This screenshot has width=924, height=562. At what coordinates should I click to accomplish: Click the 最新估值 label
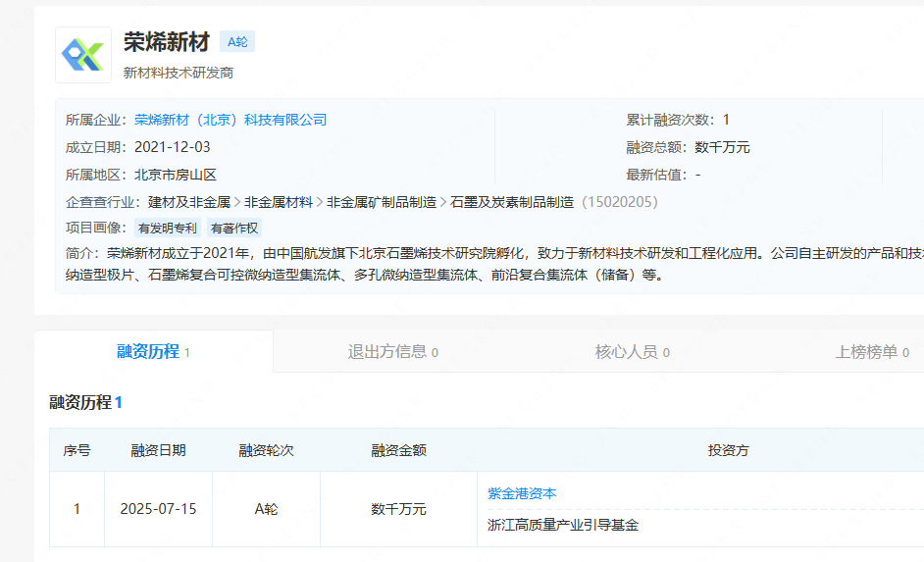(x=656, y=175)
